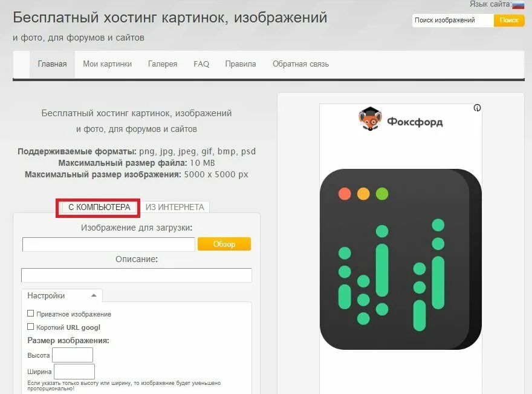Switch to С КОМПЬЮТЕРА tab
The image size is (532, 394).
click(x=99, y=207)
